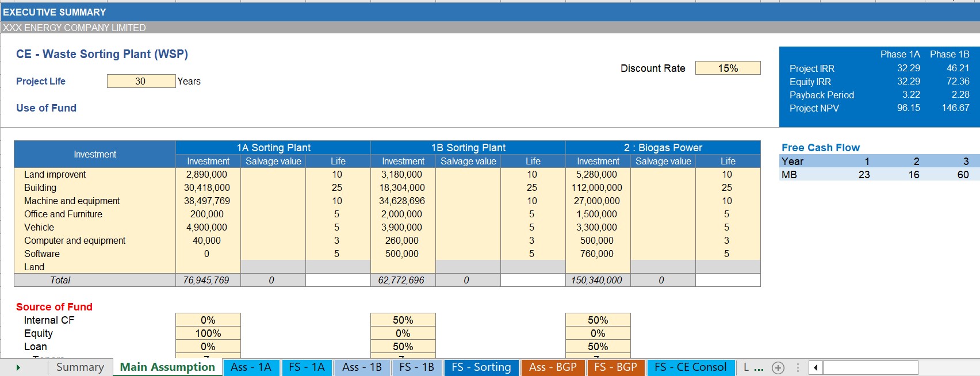
Task: Click the sheet navigation next arrow
Action: (18, 368)
